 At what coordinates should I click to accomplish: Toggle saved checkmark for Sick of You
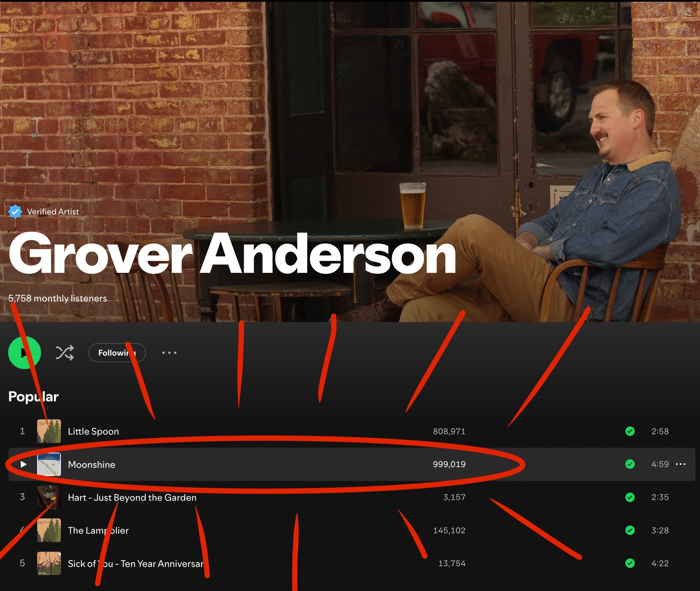pyautogui.click(x=630, y=563)
